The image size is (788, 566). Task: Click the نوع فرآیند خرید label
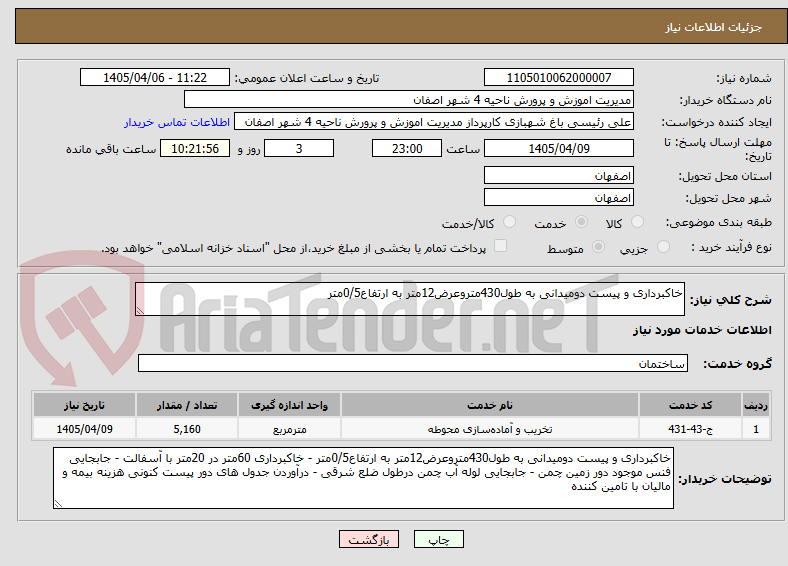[x=732, y=247]
